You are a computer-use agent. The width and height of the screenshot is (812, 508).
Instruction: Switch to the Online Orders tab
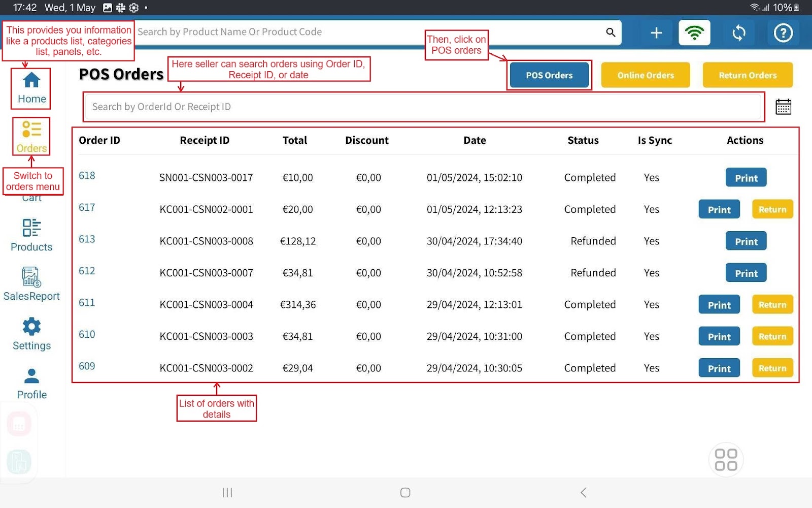click(x=645, y=75)
